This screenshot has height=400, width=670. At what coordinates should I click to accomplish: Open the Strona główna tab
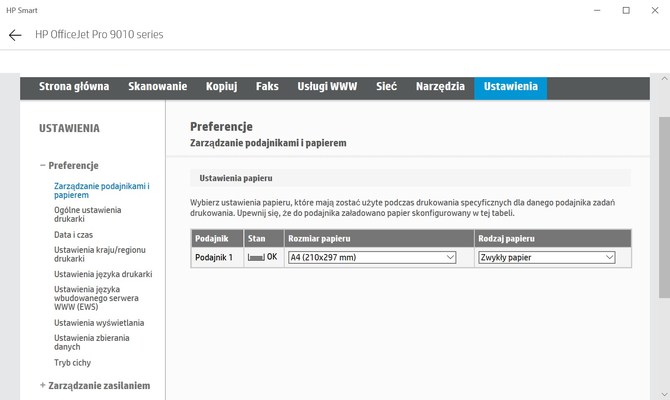click(x=74, y=86)
